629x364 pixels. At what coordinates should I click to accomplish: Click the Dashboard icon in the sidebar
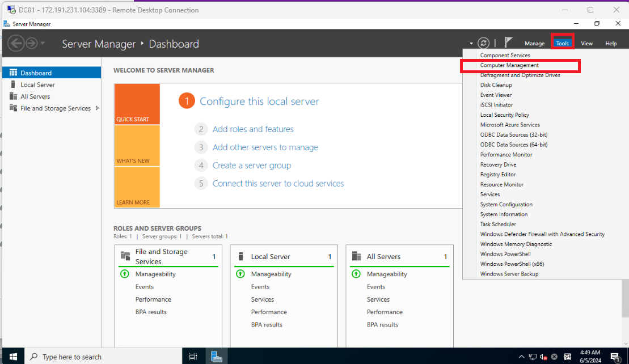pyautogui.click(x=13, y=73)
